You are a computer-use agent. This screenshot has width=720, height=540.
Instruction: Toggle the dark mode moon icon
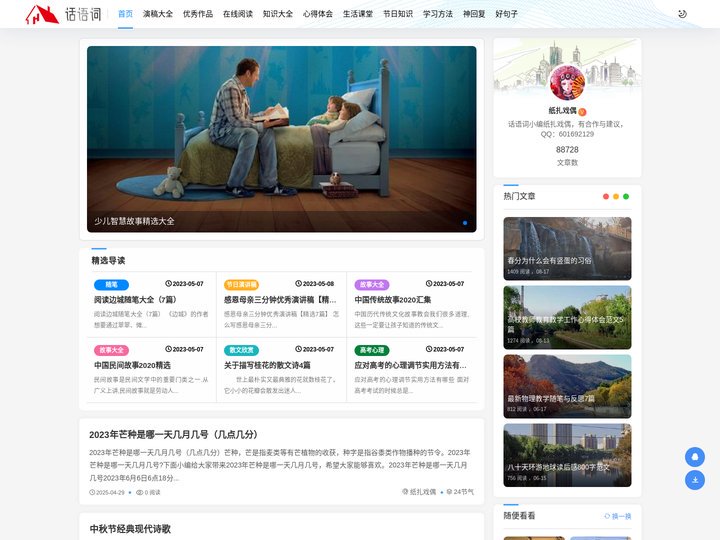click(682, 14)
